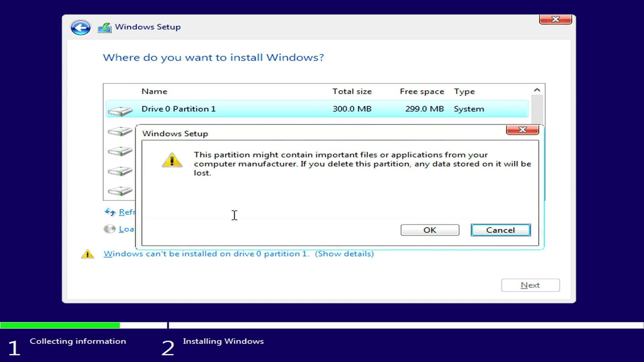The width and height of the screenshot is (644, 362).
Task: Click the Collecting information step label
Action: [78, 341]
